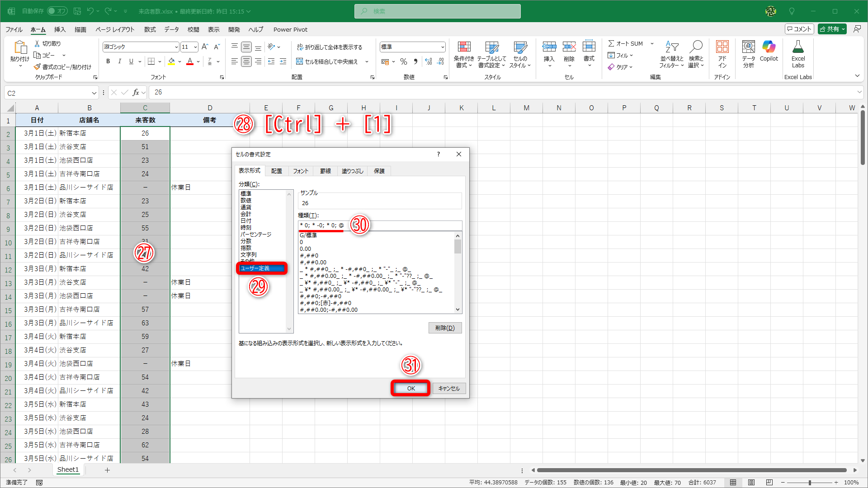868x488 pixels.
Task: Select the Bold formatting icon
Action: [x=108, y=61]
